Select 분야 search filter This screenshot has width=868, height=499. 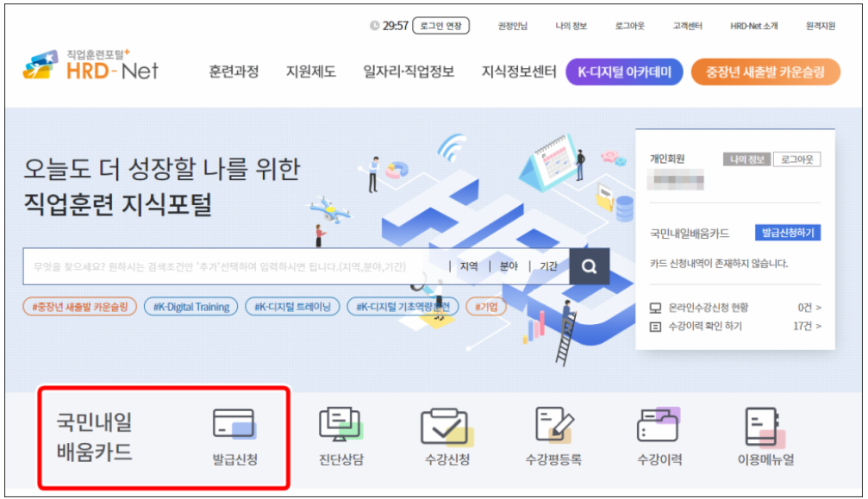click(x=509, y=266)
